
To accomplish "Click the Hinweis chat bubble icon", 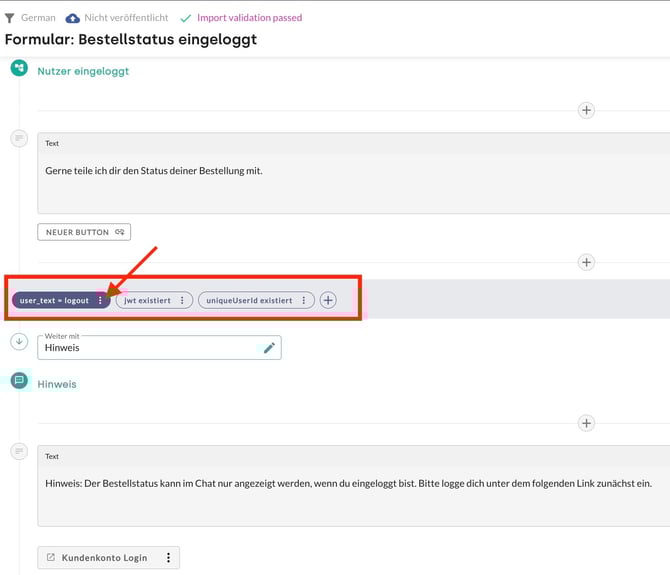I will click(19, 382).
